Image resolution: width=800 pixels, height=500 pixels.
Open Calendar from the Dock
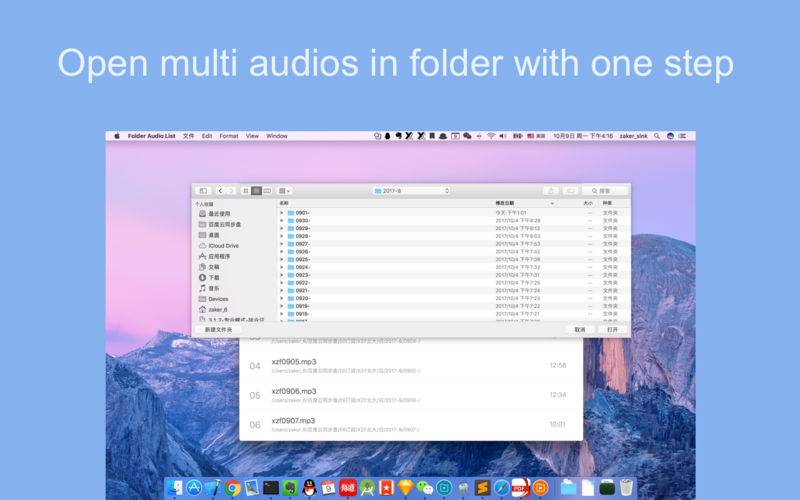coord(328,488)
